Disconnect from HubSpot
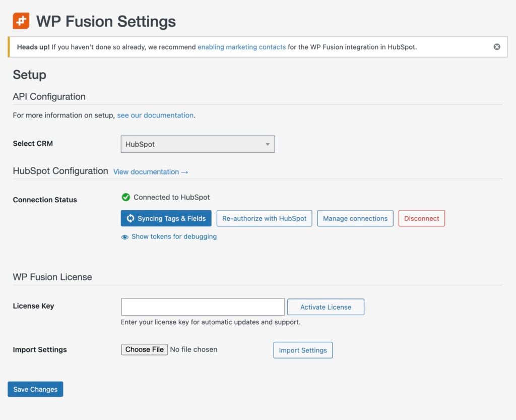This screenshot has height=420, width=516. [422, 218]
